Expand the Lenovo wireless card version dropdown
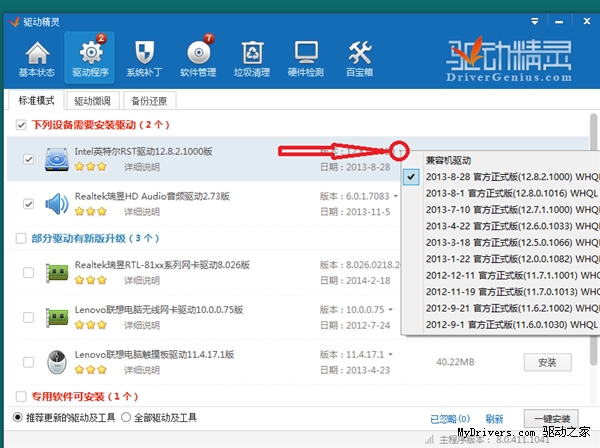The image size is (600, 448). (x=396, y=309)
